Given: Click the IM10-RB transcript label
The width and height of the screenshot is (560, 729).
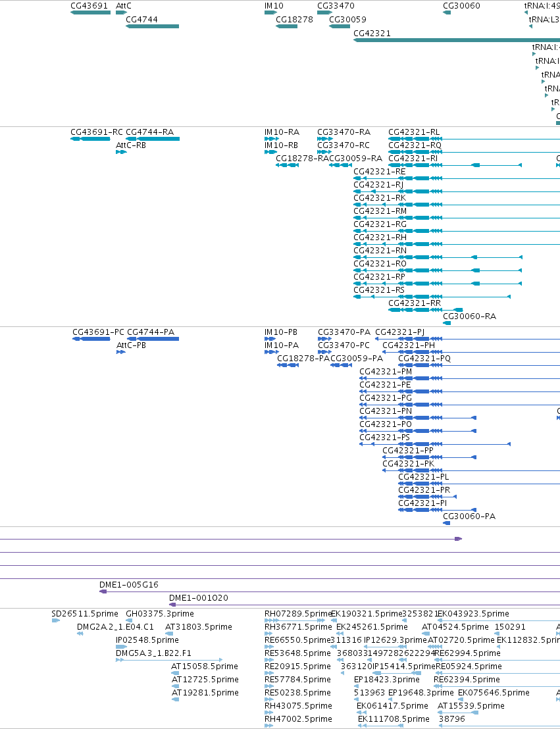Looking at the screenshot, I should (282, 145).
